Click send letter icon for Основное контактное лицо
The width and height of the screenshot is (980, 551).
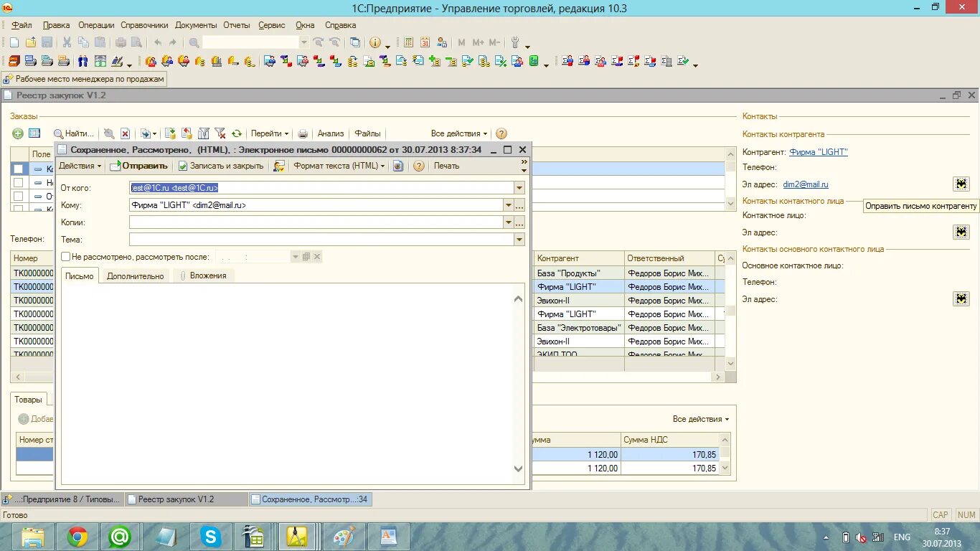(961, 298)
